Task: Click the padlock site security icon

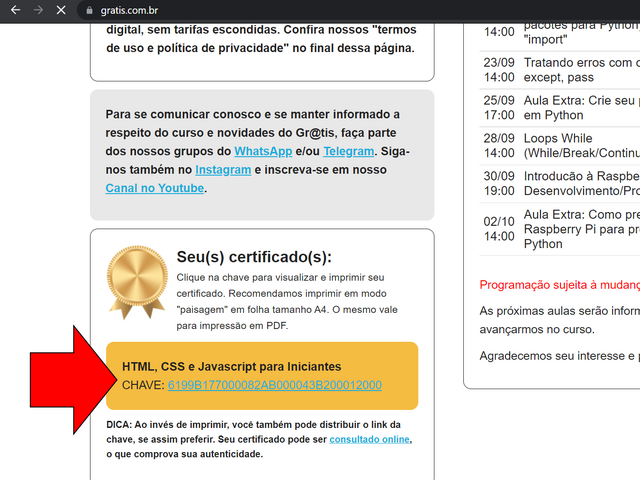Action: 91,9
